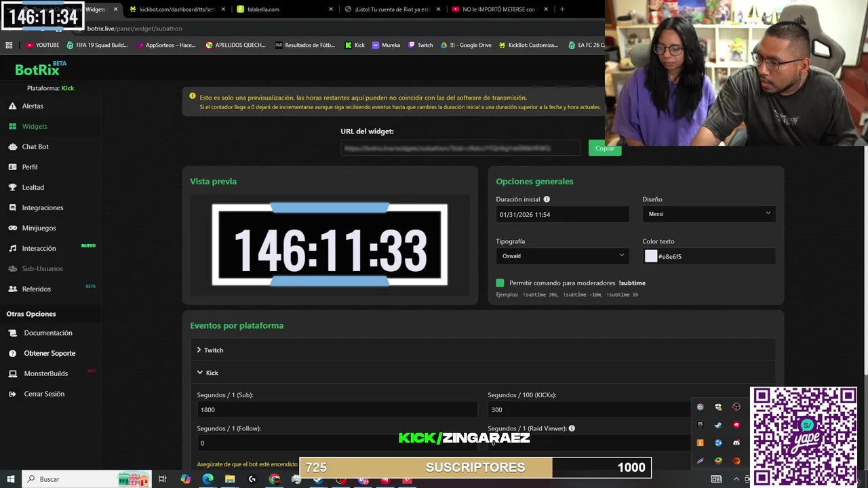Toggle Permitir comando para moderadores checkbox
The height and width of the screenshot is (488, 868).
coord(500,283)
